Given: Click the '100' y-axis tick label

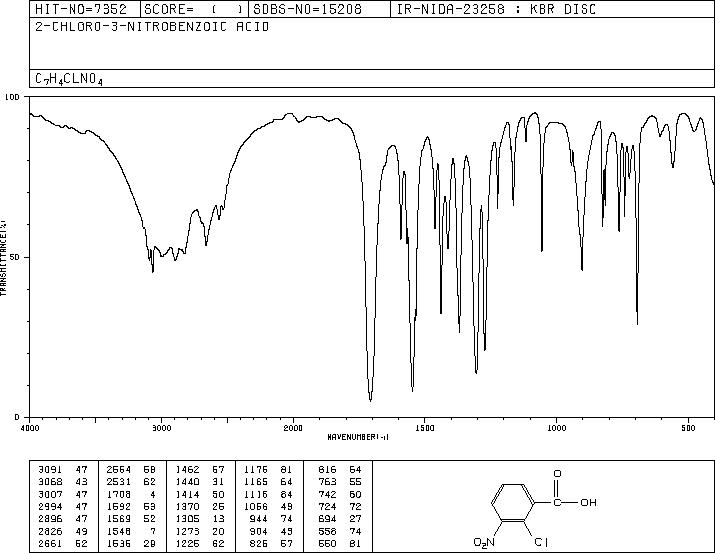Looking at the screenshot, I should 12,97.
